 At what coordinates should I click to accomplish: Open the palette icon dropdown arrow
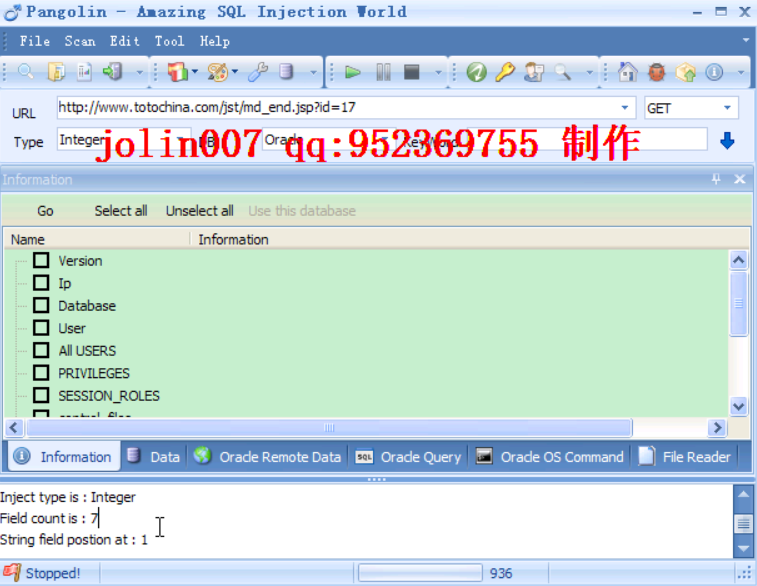click(x=235, y=72)
